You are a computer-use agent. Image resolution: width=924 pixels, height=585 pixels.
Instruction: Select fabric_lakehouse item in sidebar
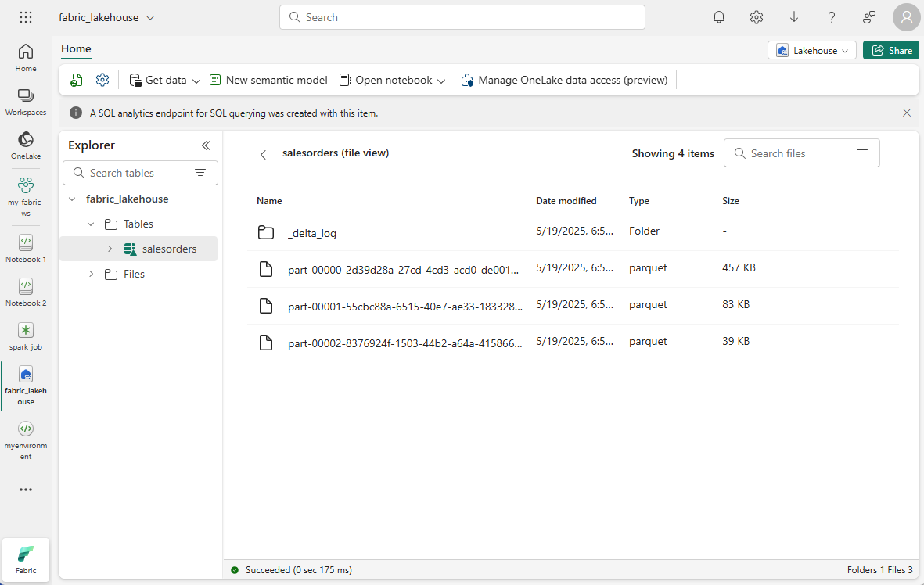(25, 386)
